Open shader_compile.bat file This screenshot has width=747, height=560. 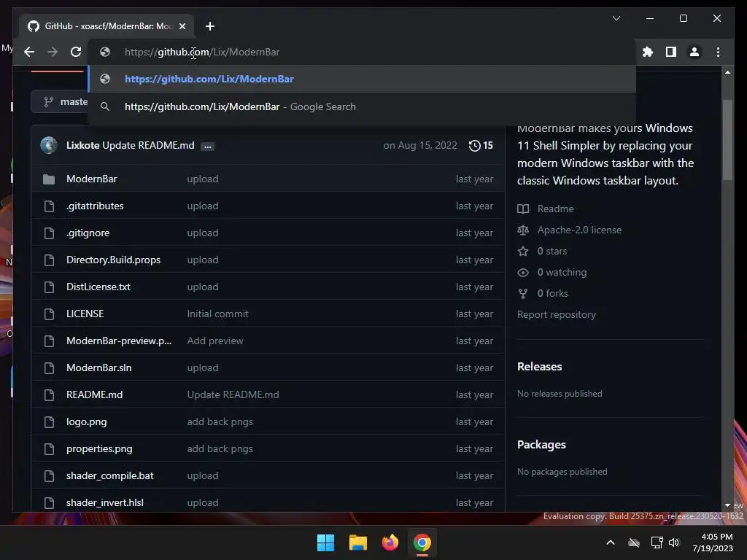(109, 475)
